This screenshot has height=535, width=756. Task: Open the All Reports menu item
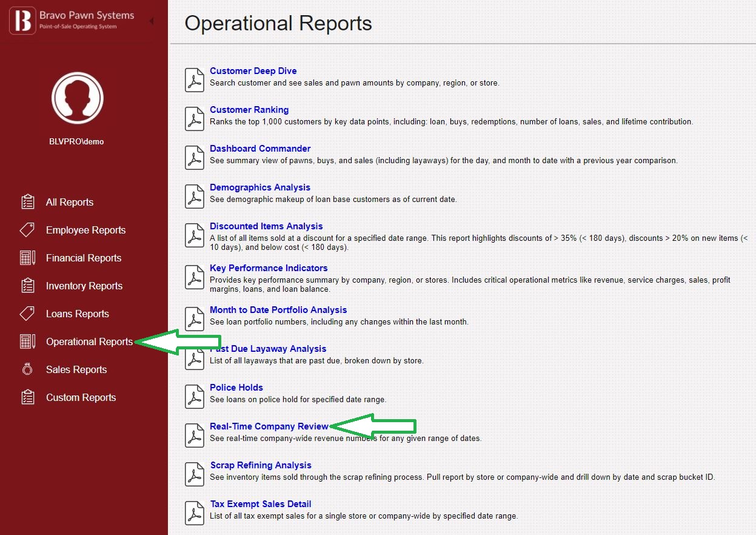[70, 203]
